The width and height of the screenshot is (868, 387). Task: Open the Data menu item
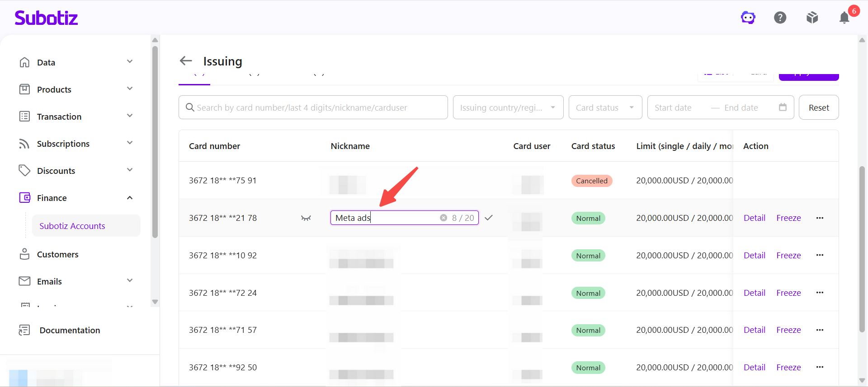click(x=46, y=63)
